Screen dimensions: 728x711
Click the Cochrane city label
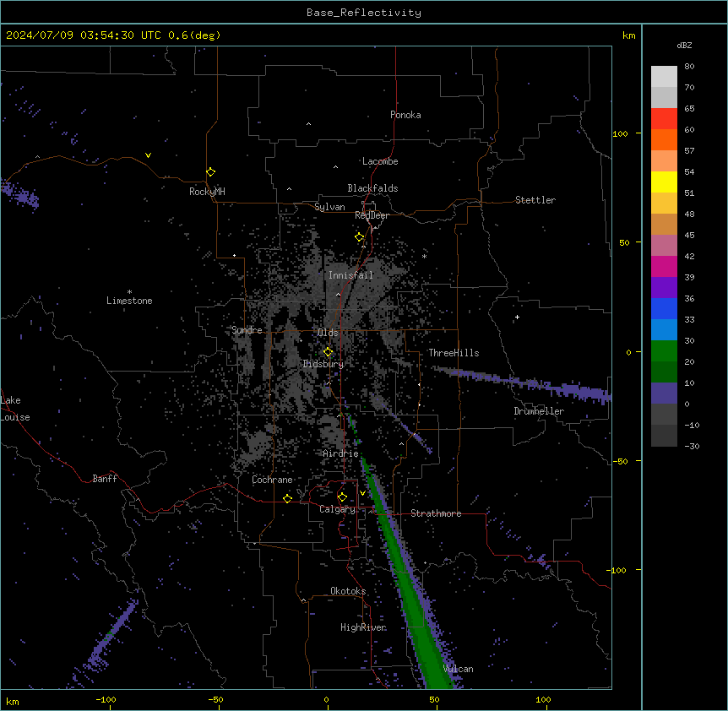click(272, 480)
